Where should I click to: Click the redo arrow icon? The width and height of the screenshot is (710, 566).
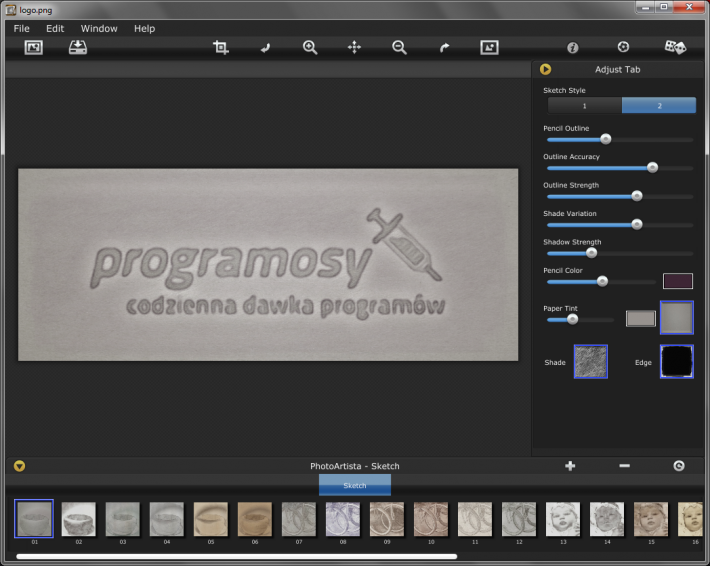click(444, 48)
